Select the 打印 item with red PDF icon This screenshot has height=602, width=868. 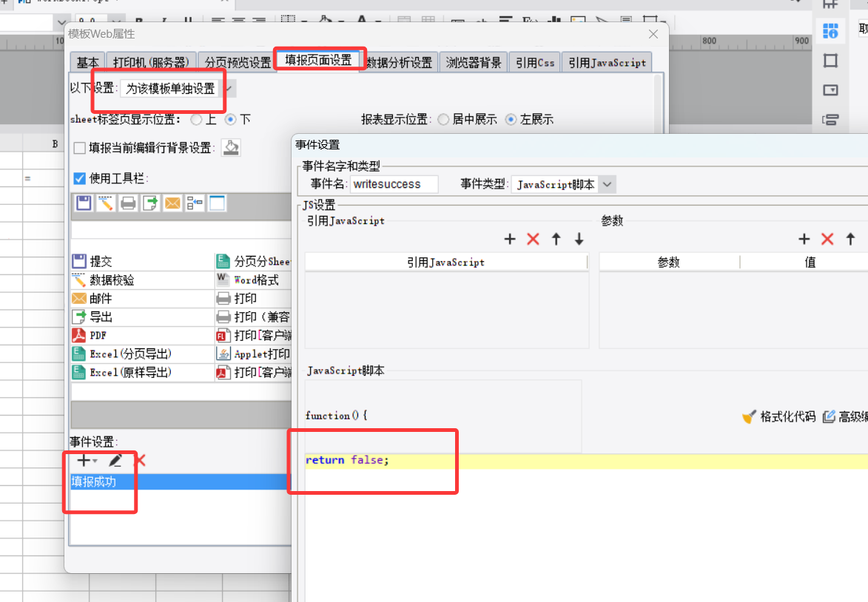(x=254, y=373)
